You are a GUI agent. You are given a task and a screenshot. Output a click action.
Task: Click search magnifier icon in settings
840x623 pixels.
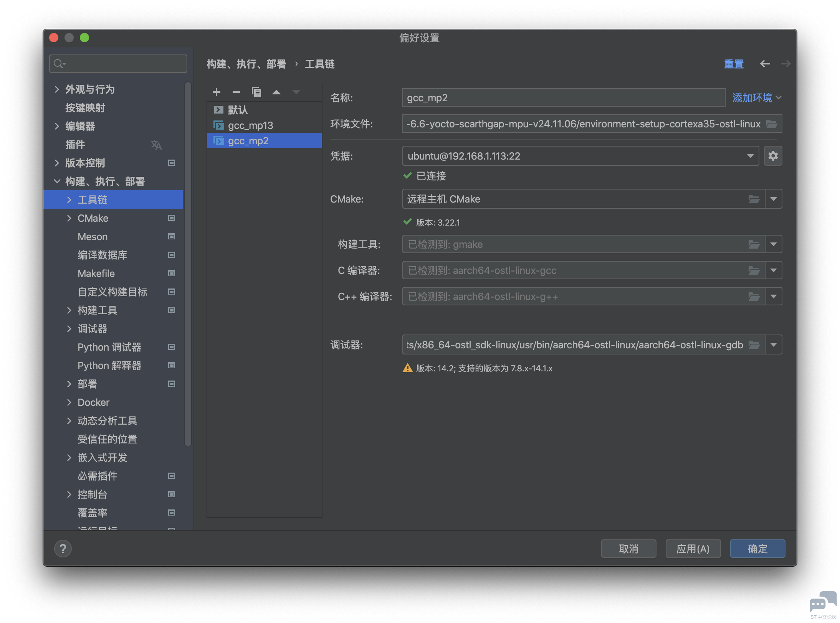pos(59,64)
